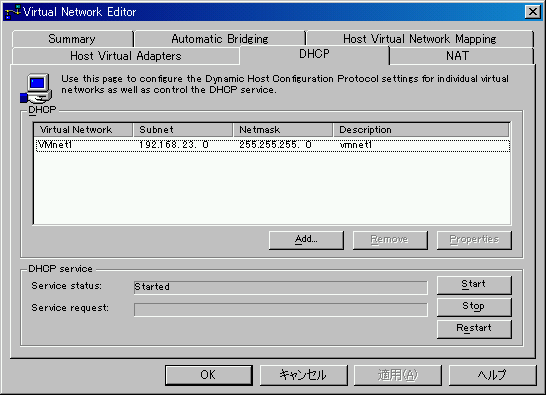Switch to the Summary tab
This screenshot has width=546, height=395.
click(x=72, y=39)
